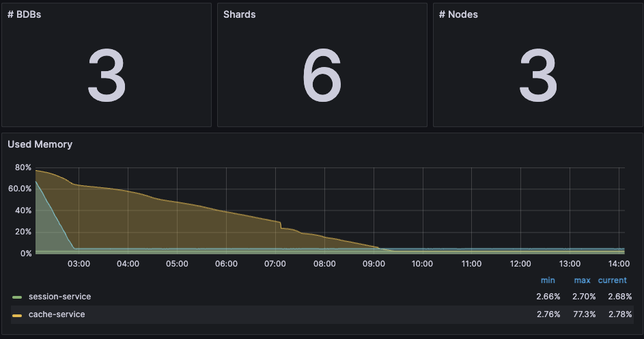
Task: Toggle the session-service series in legend
Action: [x=59, y=297]
